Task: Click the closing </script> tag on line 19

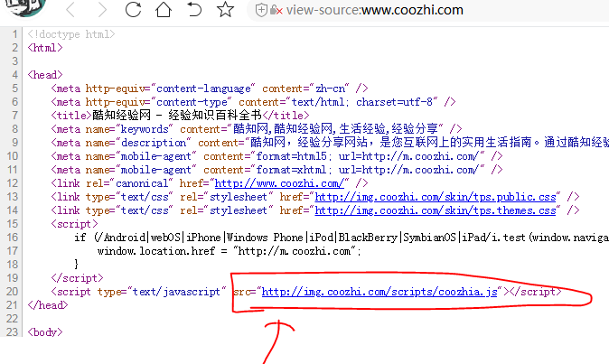Action: (78, 278)
